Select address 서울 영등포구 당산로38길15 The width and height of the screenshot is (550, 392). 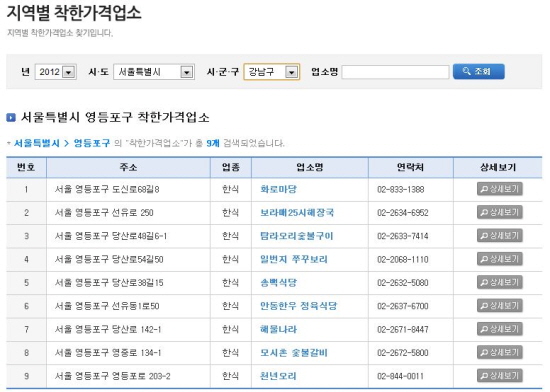click(x=109, y=283)
